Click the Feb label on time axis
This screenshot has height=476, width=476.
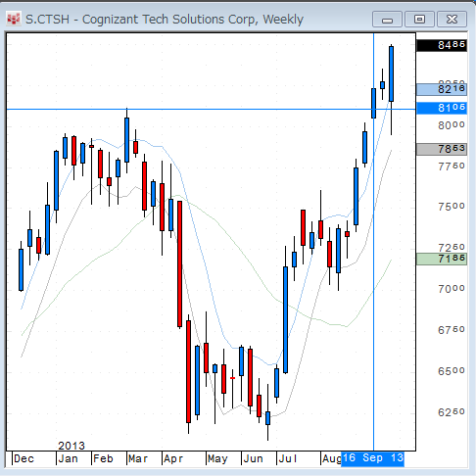(103, 458)
